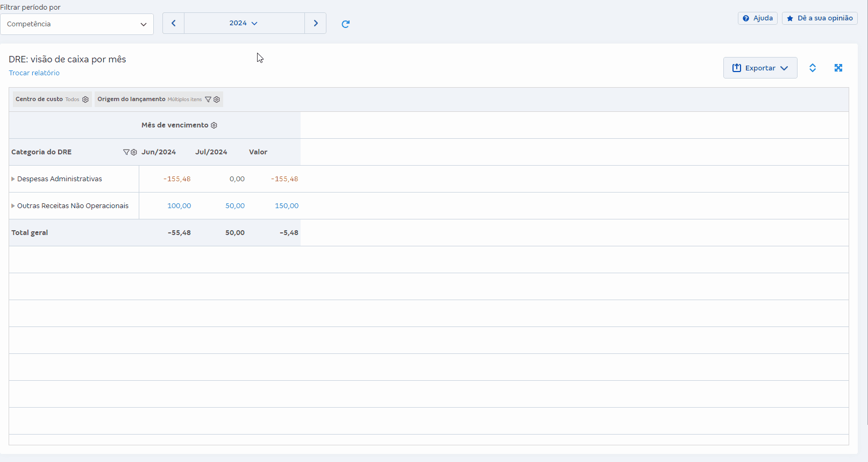Open the Exportar dropdown menu
868x462 pixels.
point(760,68)
